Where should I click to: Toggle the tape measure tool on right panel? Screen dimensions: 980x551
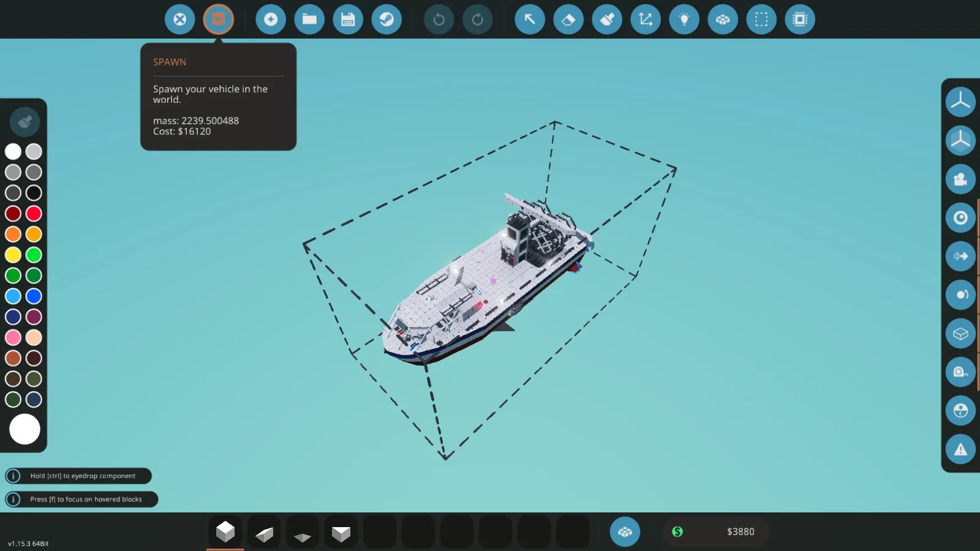pos(960,372)
